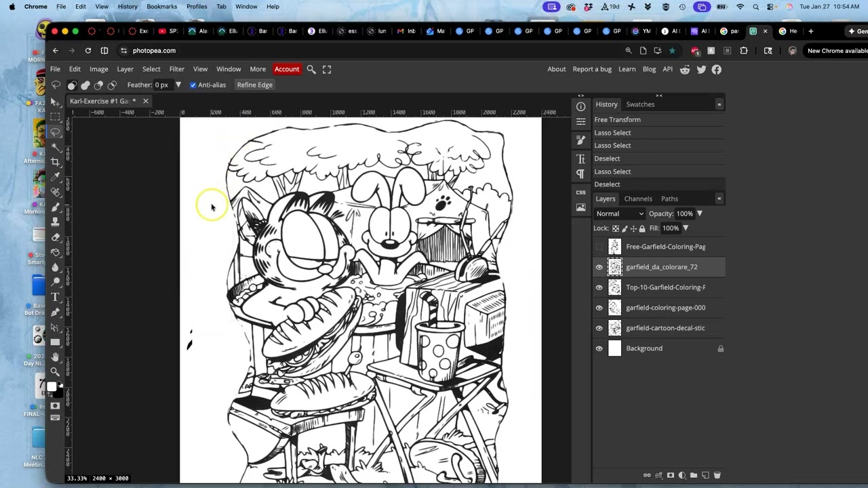Add a layer mask via mask icon
Screen dimensions: 868x488
671,475
